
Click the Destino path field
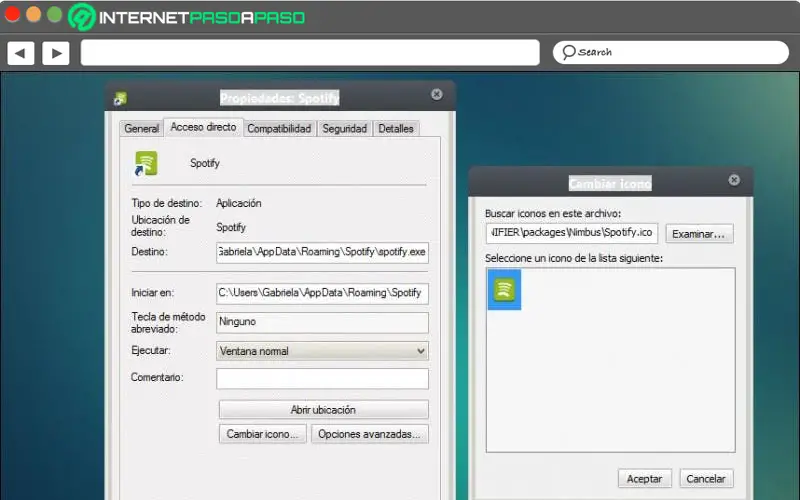[x=322, y=252]
